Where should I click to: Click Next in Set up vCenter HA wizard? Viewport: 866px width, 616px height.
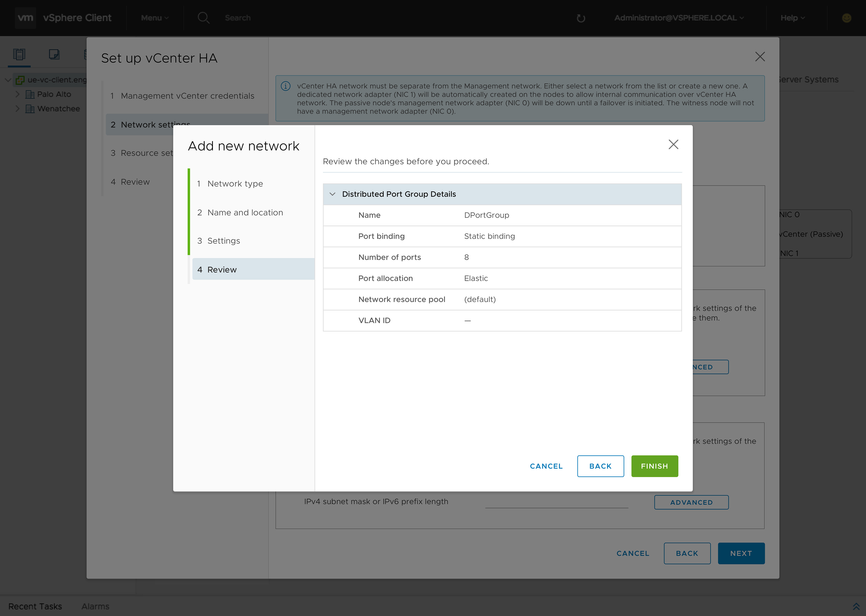pos(741,554)
